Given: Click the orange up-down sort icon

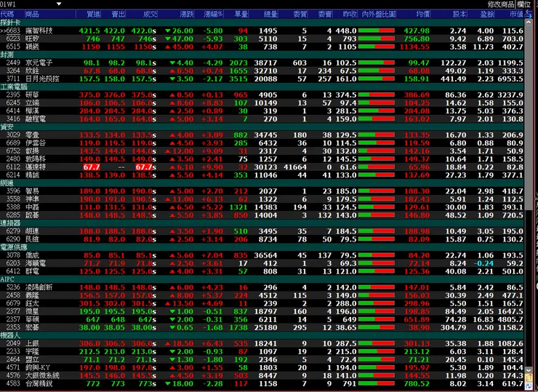Looking at the screenshot, I should coord(529,378).
